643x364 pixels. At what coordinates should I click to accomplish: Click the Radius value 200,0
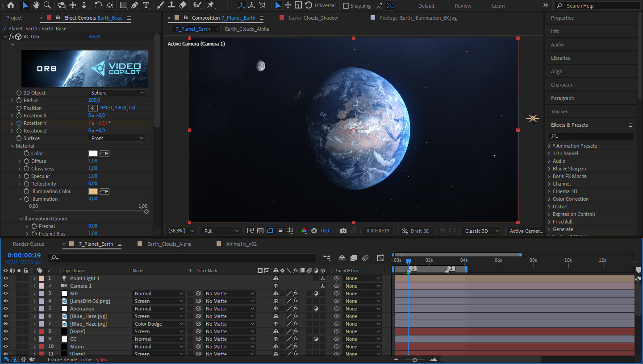94,100
